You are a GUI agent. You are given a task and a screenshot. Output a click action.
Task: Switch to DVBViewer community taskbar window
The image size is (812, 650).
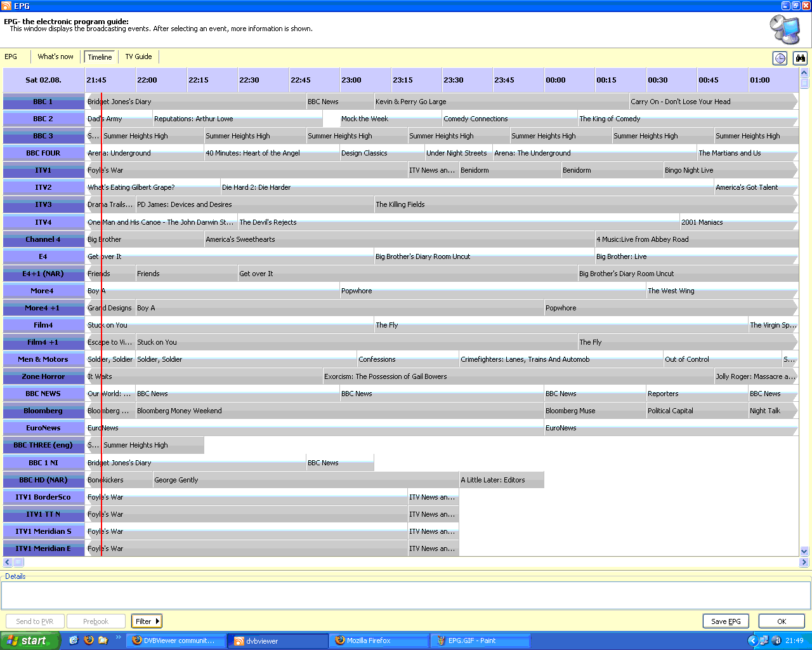pyautogui.click(x=176, y=640)
